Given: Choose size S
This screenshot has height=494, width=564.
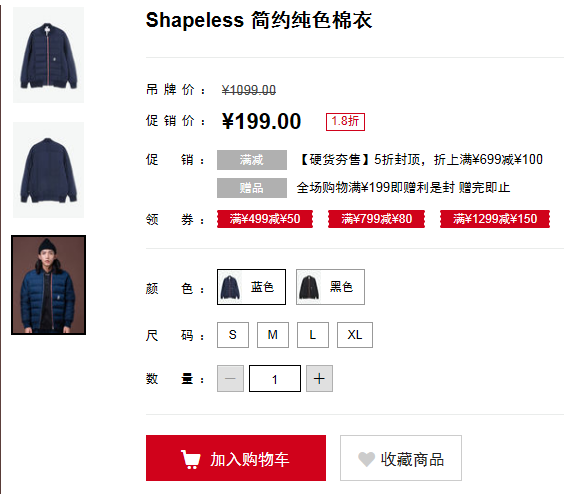Looking at the screenshot, I should pyautogui.click(x=233, y=335).
